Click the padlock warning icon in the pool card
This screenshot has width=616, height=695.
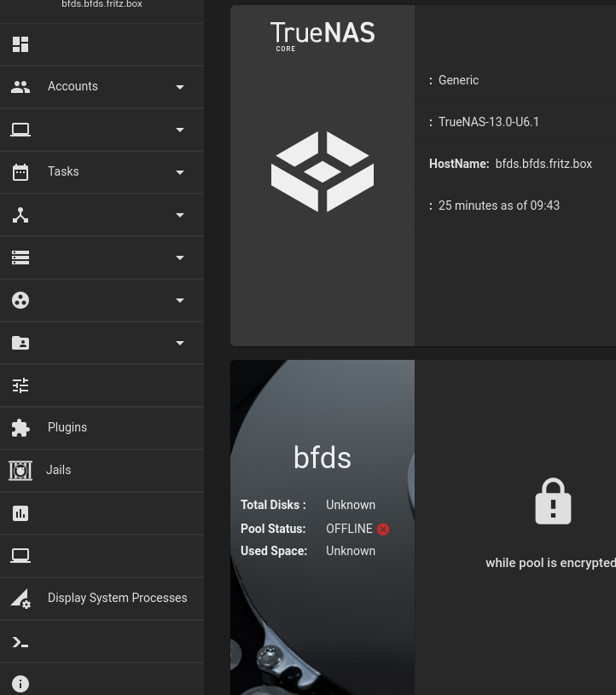pyautogui.click(x=553, y=501)
